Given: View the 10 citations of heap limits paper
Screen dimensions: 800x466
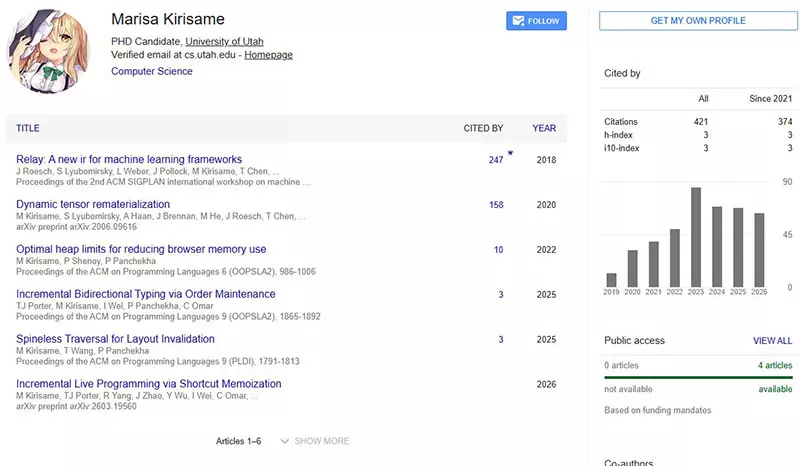Looking at the screenshot, I should click(x=498, y=250).
